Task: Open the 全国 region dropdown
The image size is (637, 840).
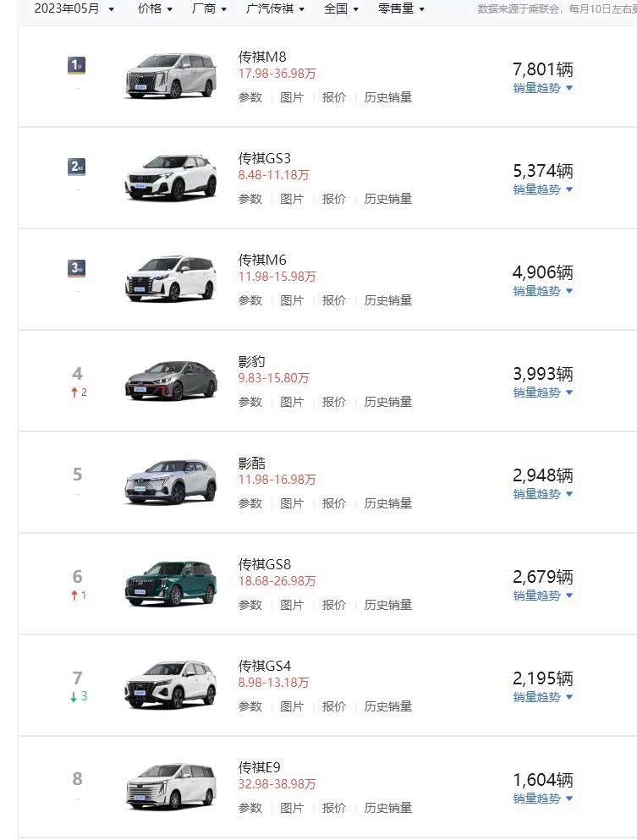Action: pyautogui.click(x=341, y=9)
